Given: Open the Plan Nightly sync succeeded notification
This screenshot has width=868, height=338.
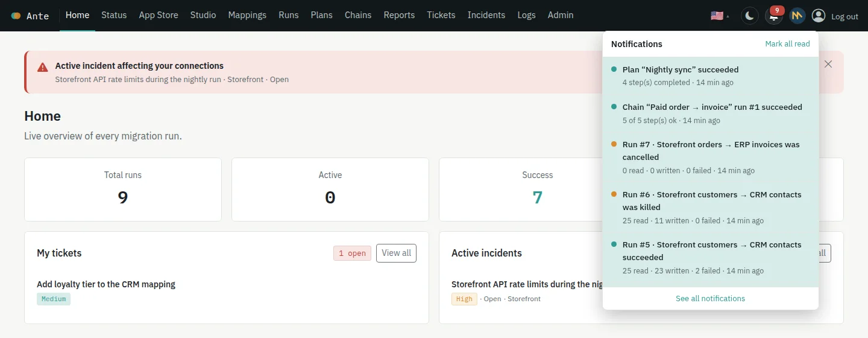Looking at the screenshot, I should (x=711, y=75).
